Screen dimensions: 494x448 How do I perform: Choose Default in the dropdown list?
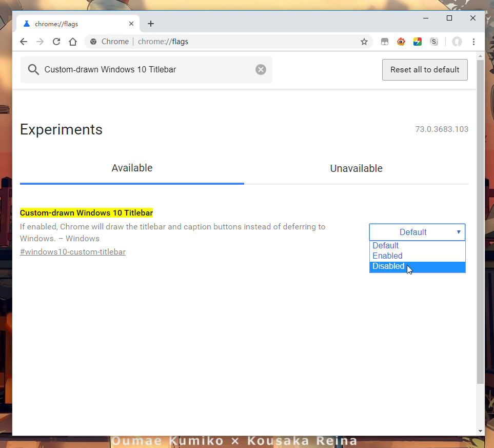click(417, 246)
